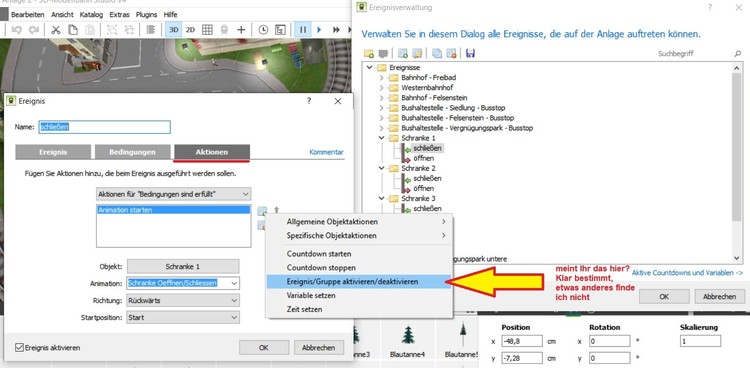Click help question mark in Ereignisverwaltung

(710, 7)
